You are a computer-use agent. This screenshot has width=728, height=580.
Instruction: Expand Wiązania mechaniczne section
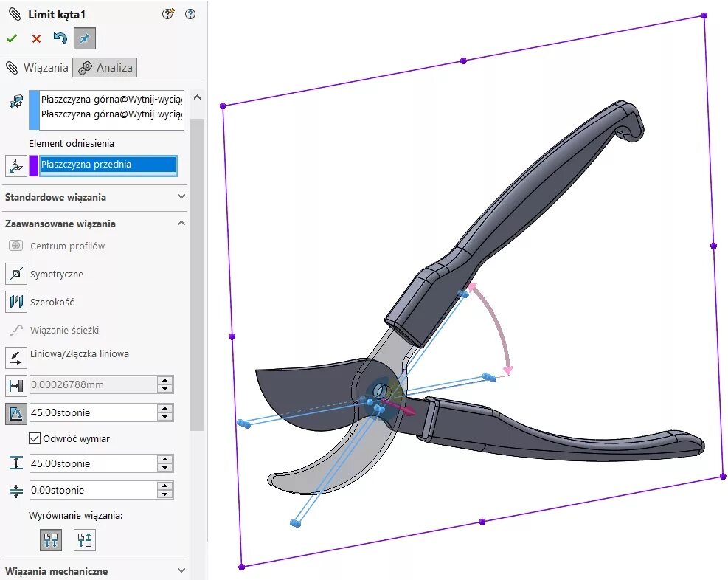coord(94,570)
